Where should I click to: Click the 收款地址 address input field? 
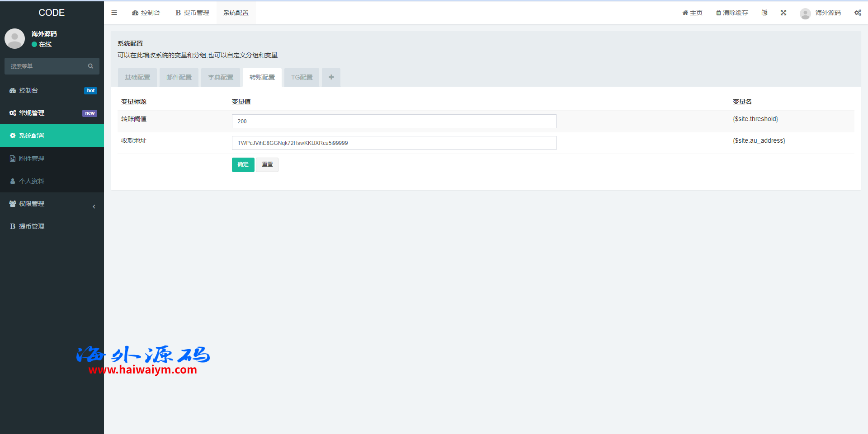[394, 143]
